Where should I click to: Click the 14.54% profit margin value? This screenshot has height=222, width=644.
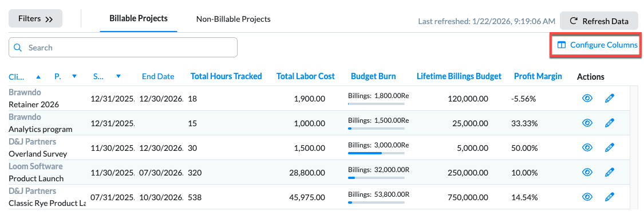click(524, 198)
